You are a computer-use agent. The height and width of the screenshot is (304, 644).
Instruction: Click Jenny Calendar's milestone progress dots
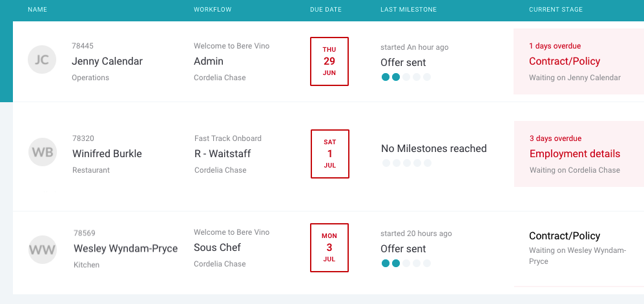pyautogui.click(x=406, y=77)
